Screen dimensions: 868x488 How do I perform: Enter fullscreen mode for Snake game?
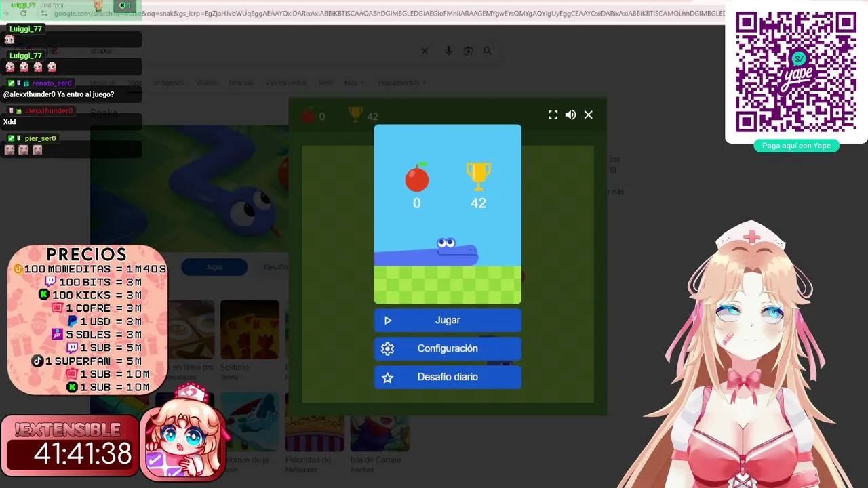(553, 115)
